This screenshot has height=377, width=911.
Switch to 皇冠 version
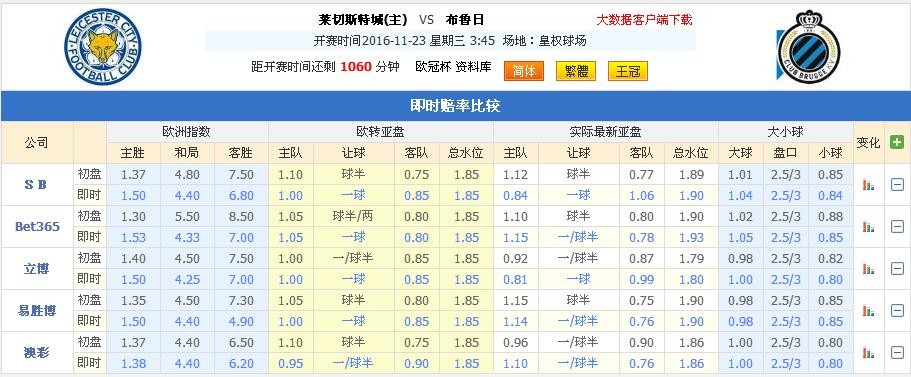click(x=627, y=71)
